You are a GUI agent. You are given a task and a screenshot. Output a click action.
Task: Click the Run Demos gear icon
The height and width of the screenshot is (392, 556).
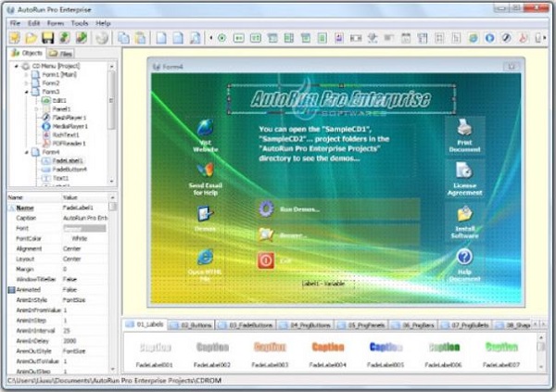[x=266, y=209]
